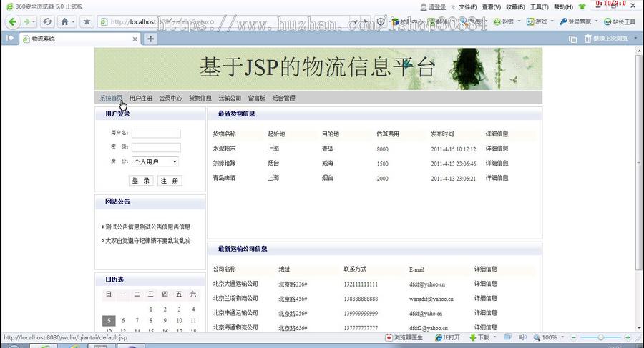The width and height of the screenshot is (644, 348).
Task: Open the 帮助(H) menu
Action: [563, 7]
